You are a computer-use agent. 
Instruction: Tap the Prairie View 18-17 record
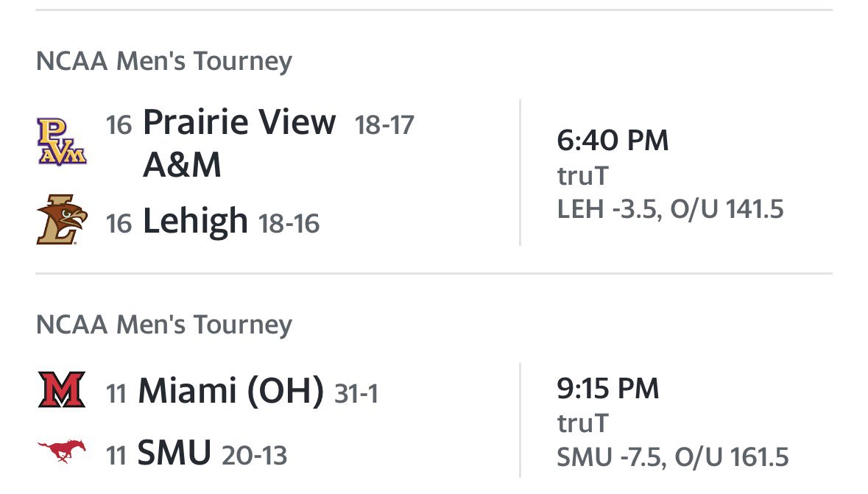[x=384, y=125]
